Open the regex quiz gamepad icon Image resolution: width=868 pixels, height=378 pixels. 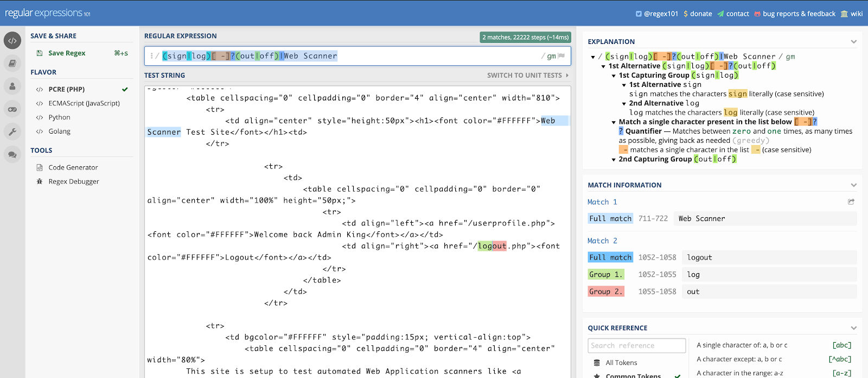(12, 109)
